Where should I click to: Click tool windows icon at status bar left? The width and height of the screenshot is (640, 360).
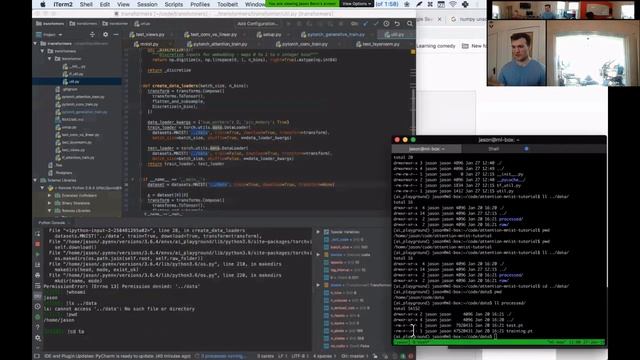[x=37, y=356]
